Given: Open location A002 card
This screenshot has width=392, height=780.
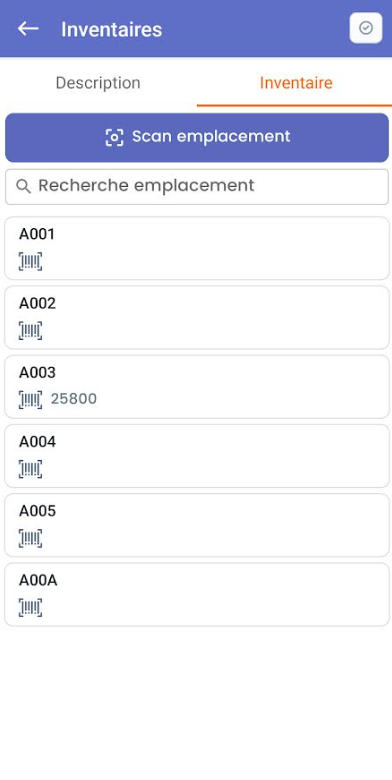Looking at the screenshot, I should [196, 317].
